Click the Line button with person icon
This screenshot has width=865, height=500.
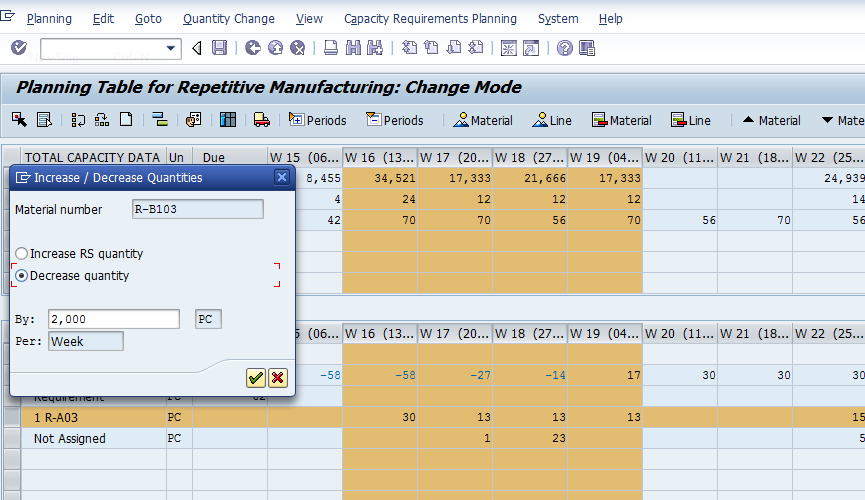[x=551, y=120]
